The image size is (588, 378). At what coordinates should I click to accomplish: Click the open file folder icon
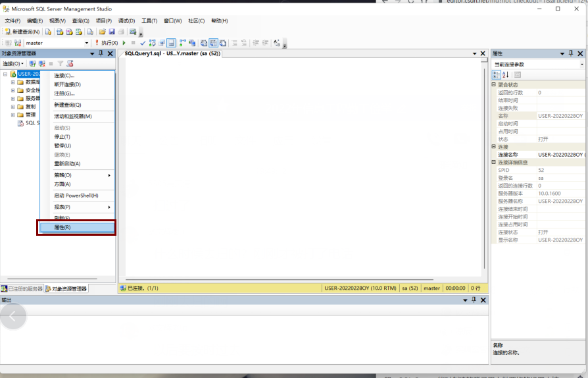coord(102,32)
